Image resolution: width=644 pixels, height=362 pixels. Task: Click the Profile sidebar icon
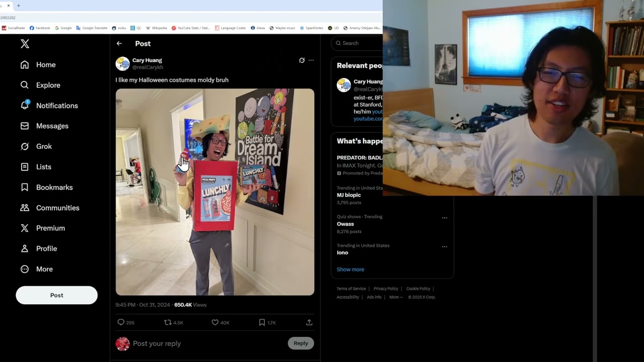pos(25,248)
